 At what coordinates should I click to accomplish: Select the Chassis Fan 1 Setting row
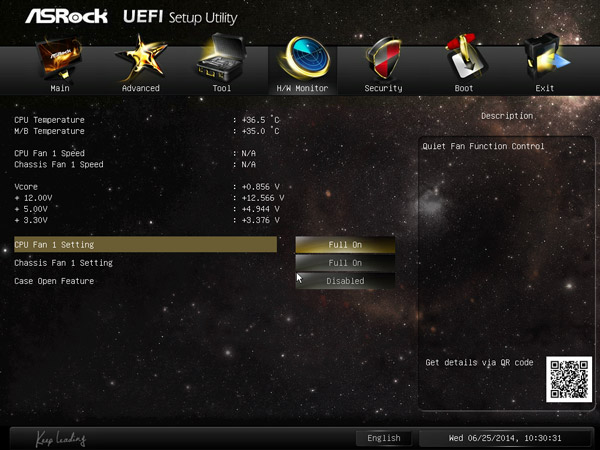click(x=64, y=263)
